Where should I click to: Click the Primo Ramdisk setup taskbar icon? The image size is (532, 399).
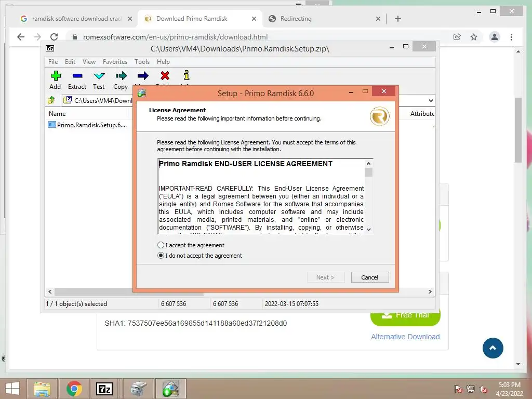point(170,389)
